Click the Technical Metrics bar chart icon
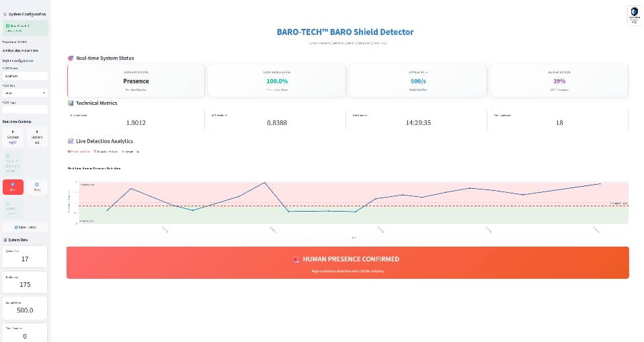The image size is (644, 342). tap(71, 103)
